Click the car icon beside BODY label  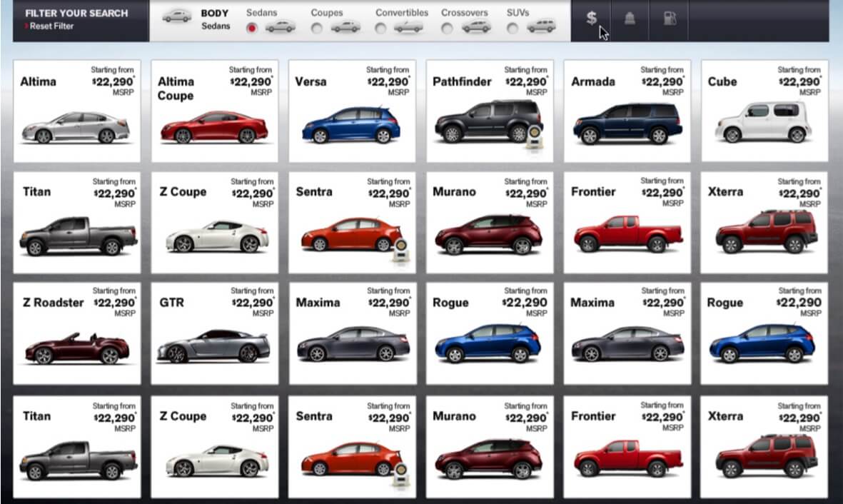[177, 16]
